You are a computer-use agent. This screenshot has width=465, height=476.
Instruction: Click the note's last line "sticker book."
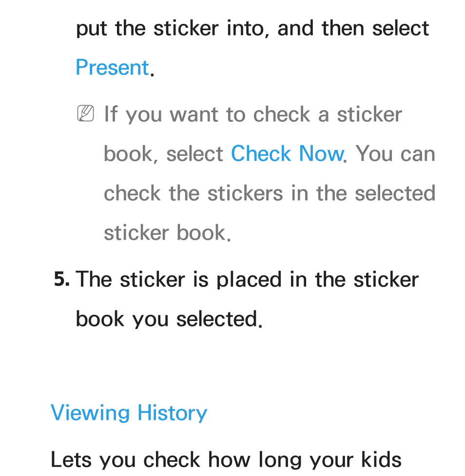pos(167,233)
